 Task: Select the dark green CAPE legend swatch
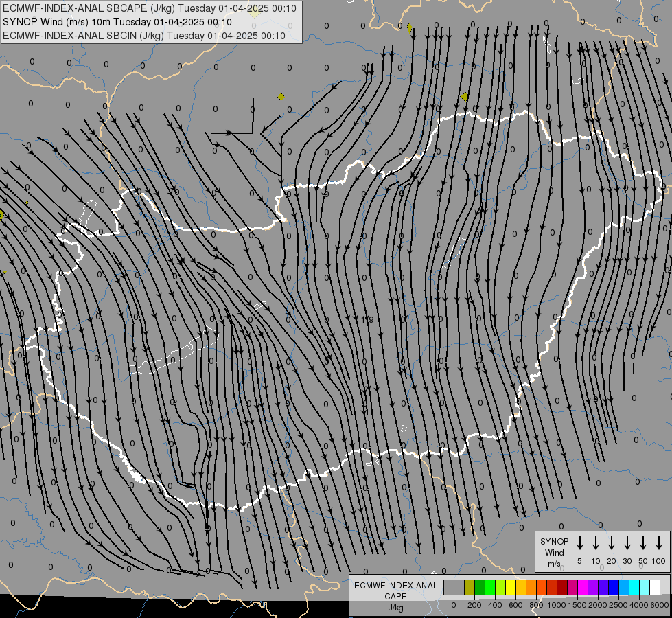[480, 587]
